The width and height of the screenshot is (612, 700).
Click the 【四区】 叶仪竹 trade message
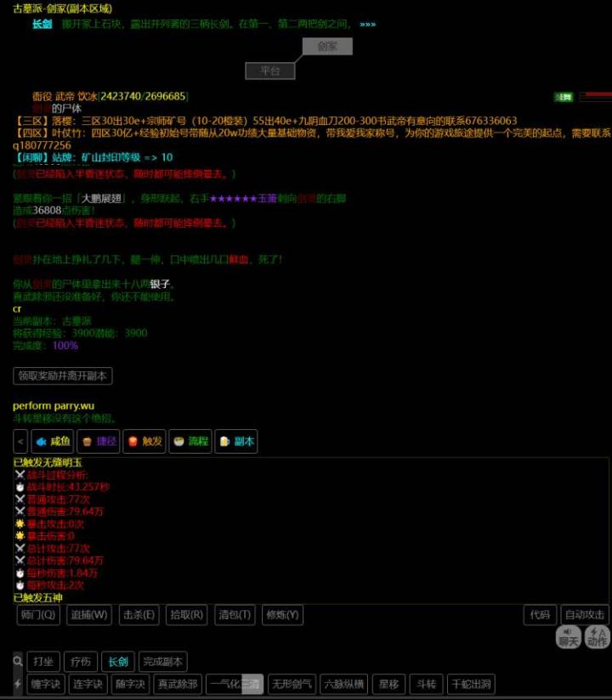pyautogui.click(x=312, y=138)
